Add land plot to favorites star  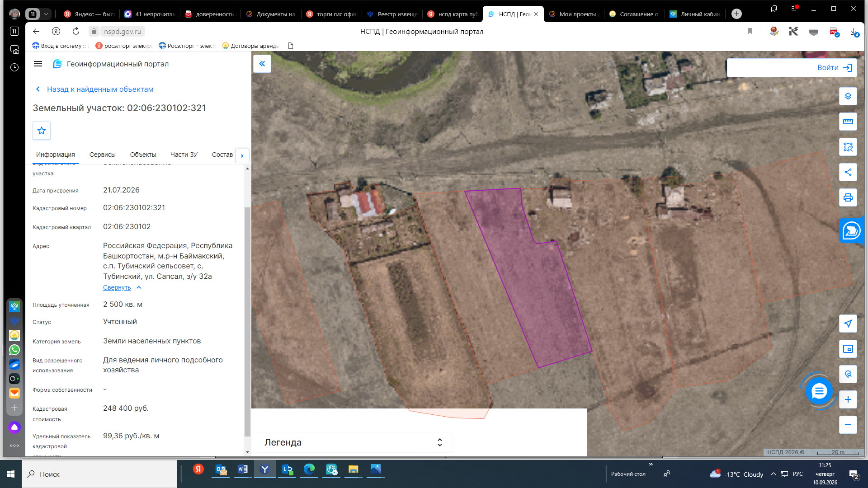point(42,131)
